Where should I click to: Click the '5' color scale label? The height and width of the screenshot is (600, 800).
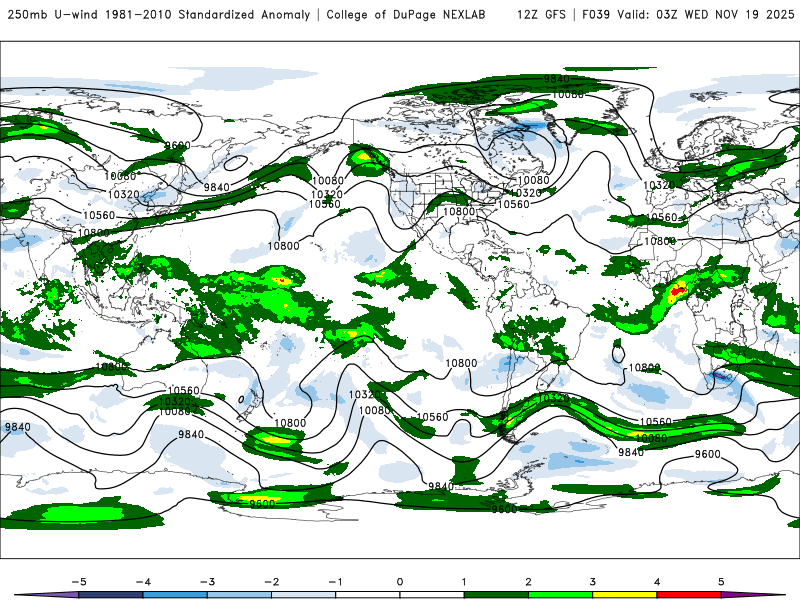click(x=721, y=582)
